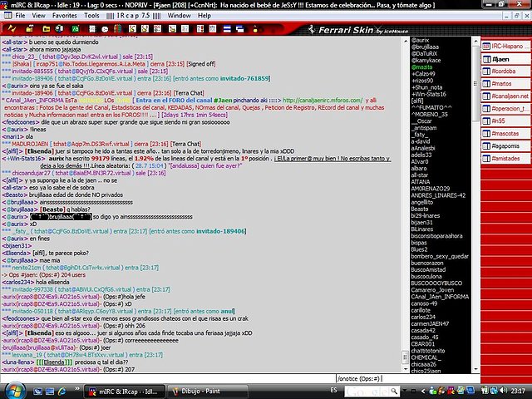Image resolution: width=532 pixels, height=399 pixels.
Task: Switch to the #jaen channel button
Action: 505,59
